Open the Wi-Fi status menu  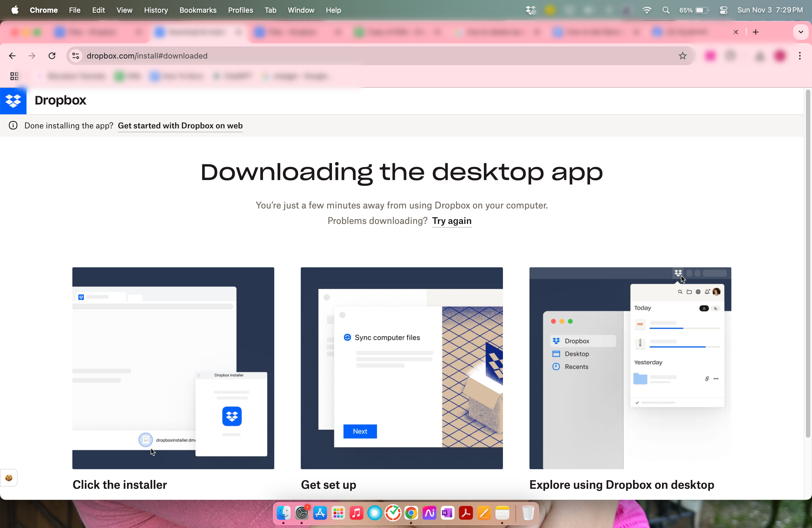[x=647, y=10]
